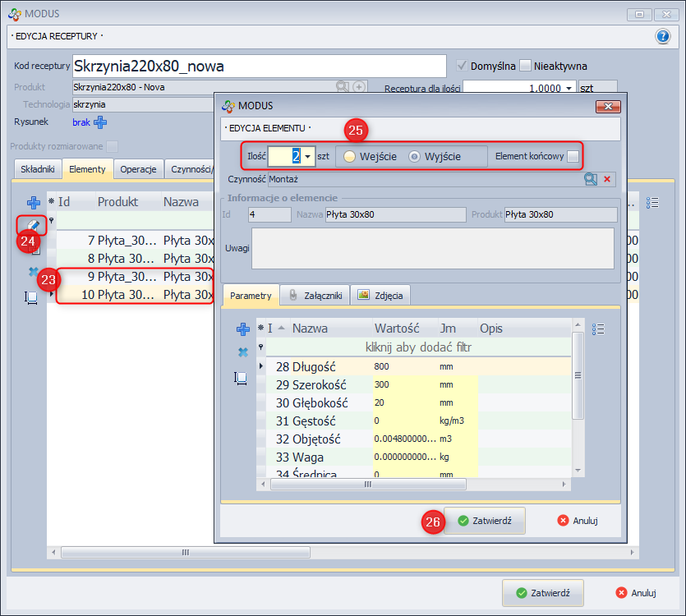Toggle the Nieaktywna checkbox
Image resolution: width=686 pixels, height=616 pixels.
[x=526, y=66]
